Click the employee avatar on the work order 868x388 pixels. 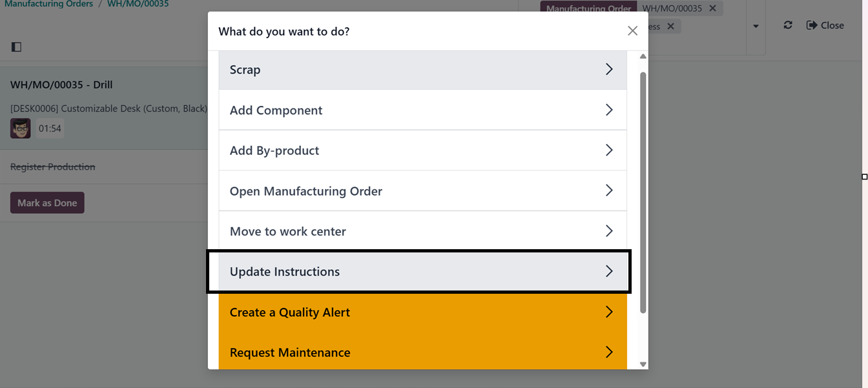tap(21, 128)
